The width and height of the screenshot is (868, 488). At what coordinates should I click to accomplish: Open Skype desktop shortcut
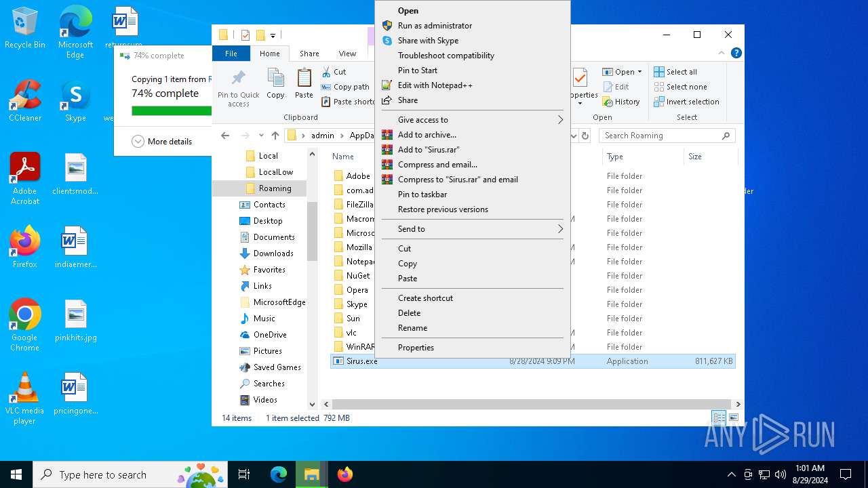pos(75,100)
